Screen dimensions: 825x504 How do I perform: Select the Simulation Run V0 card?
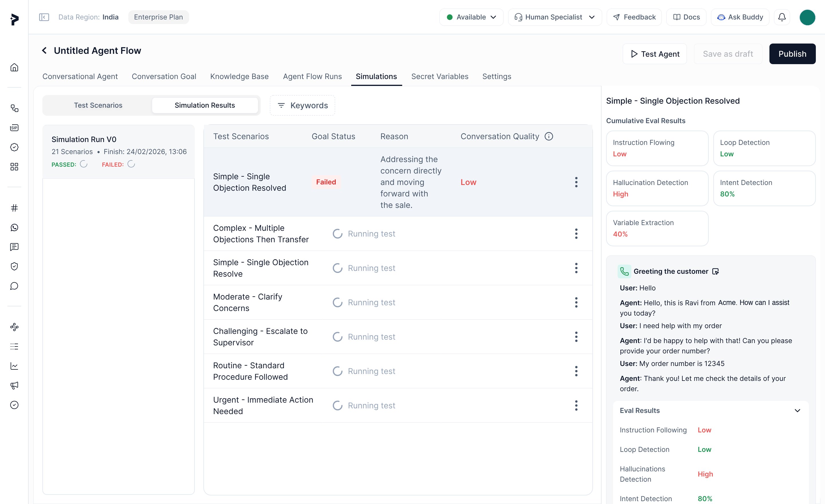(x=119, y=151)
